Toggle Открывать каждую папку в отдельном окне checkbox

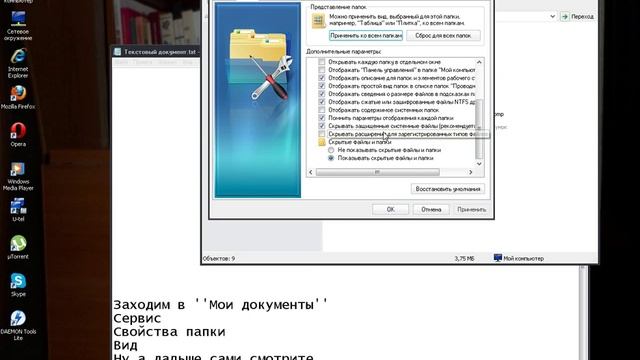pos(322,62)
